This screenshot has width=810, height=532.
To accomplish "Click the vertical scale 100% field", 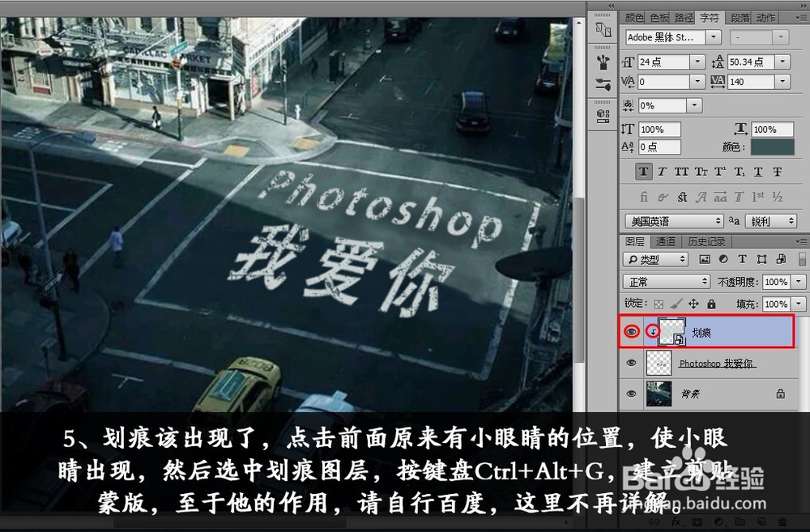I will 659,129.
